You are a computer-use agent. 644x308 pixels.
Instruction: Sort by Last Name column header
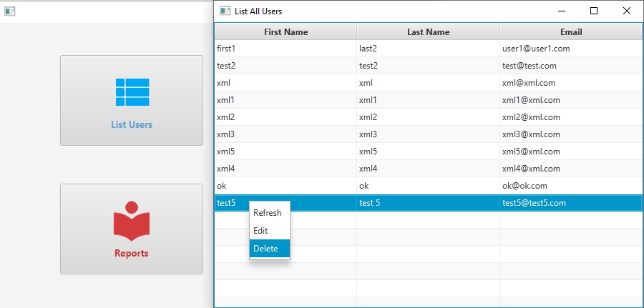coord(428,31)
